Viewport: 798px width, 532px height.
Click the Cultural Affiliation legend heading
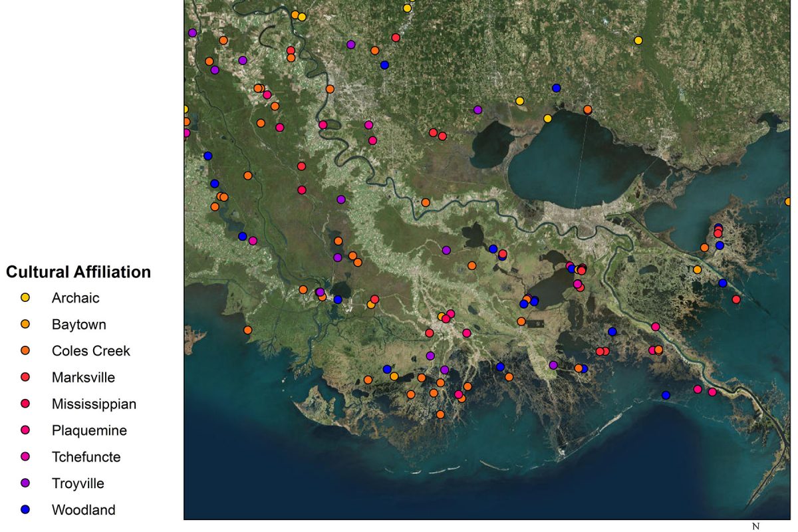(x=78, y=272)
